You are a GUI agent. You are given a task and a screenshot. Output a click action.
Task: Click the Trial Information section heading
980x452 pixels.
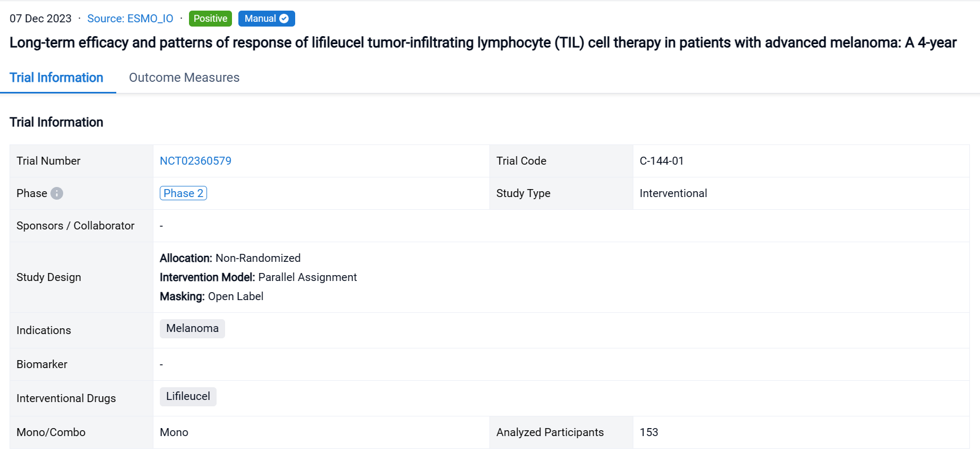56,122
